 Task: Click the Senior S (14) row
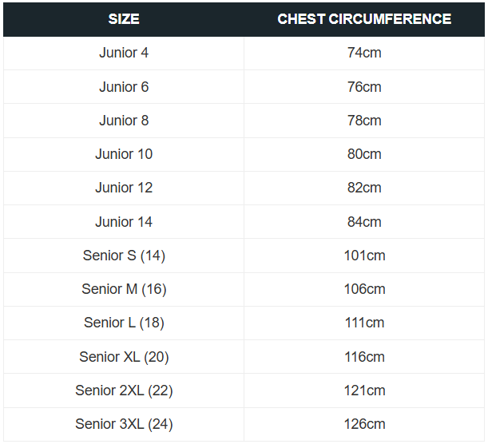pos(244,256)
